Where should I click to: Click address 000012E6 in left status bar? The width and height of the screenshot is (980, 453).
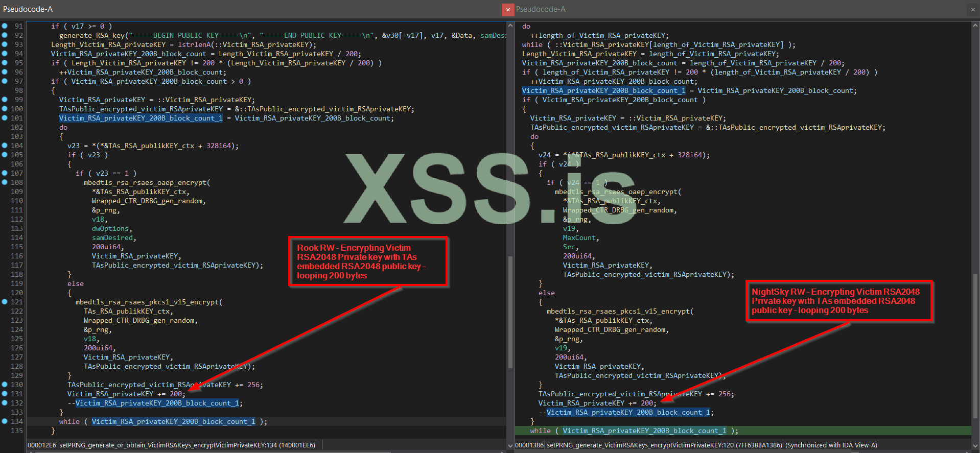tap(42, 445)
